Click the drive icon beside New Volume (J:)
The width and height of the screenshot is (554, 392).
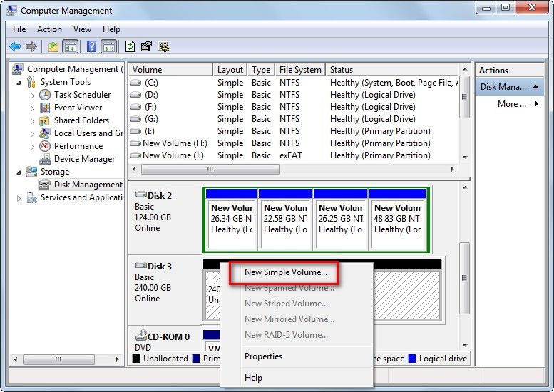135,155
